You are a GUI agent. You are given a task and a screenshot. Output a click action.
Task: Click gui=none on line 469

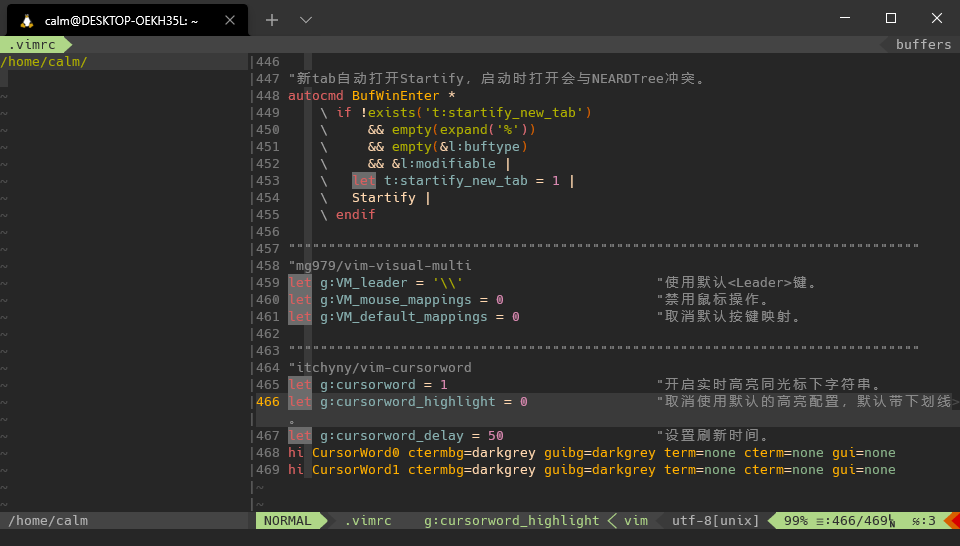(x=864, y=470)
